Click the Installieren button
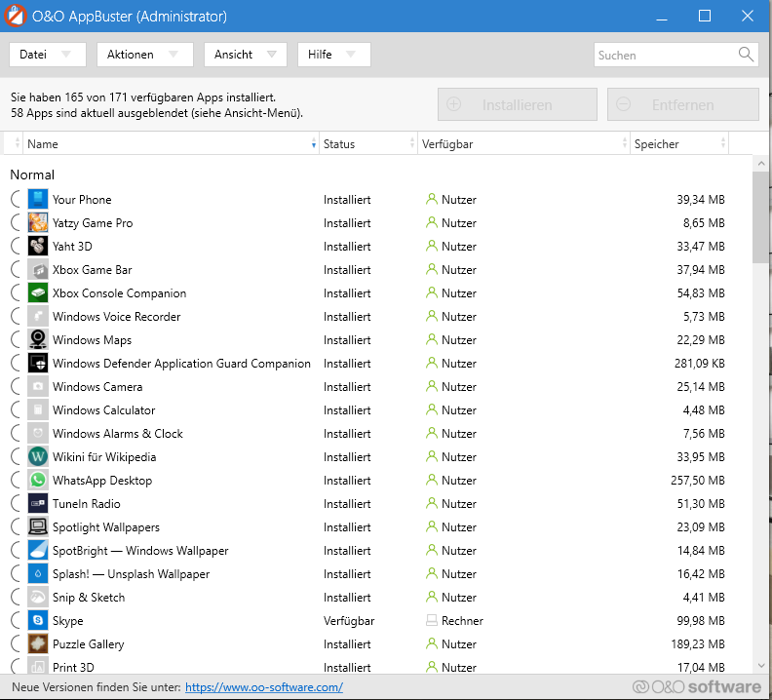 click(518, 104)
